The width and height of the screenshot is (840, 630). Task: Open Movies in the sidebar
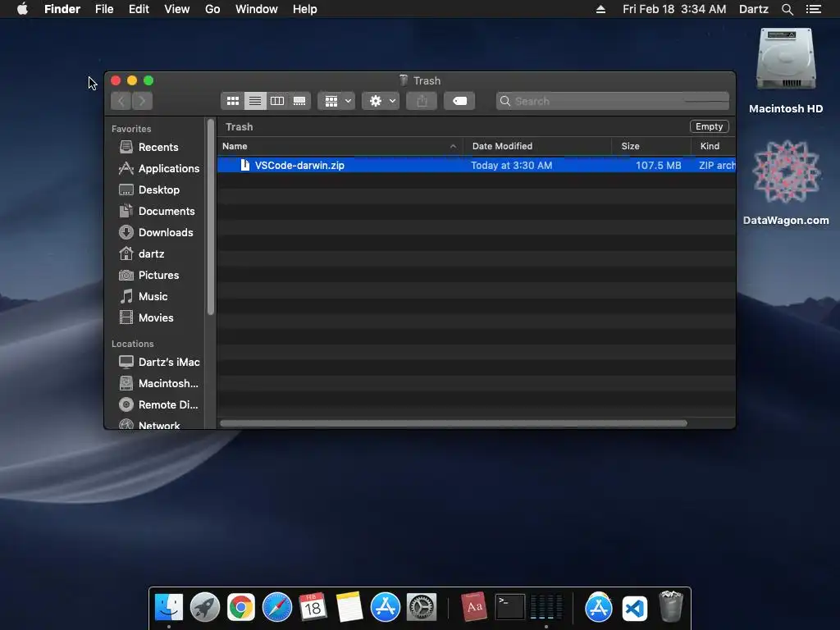tap(156, 317)
